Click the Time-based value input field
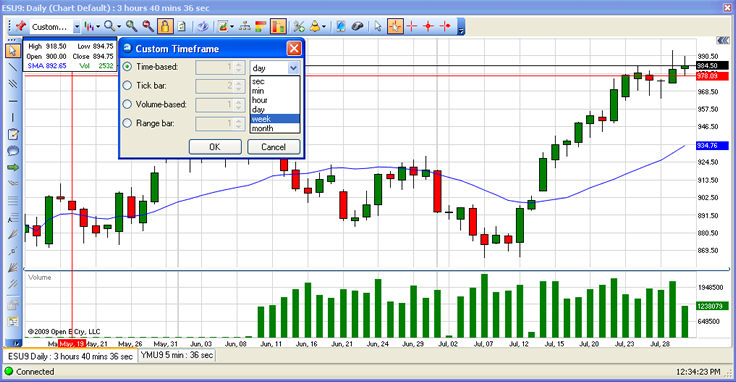This screenshot has height=382, width=736. [x=220, y=68]
